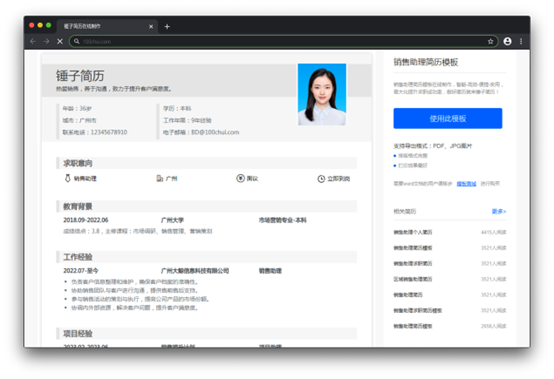The image size is (554, 379).
Task: Click the building icon beside 广州
Action: tap(160, 178)
